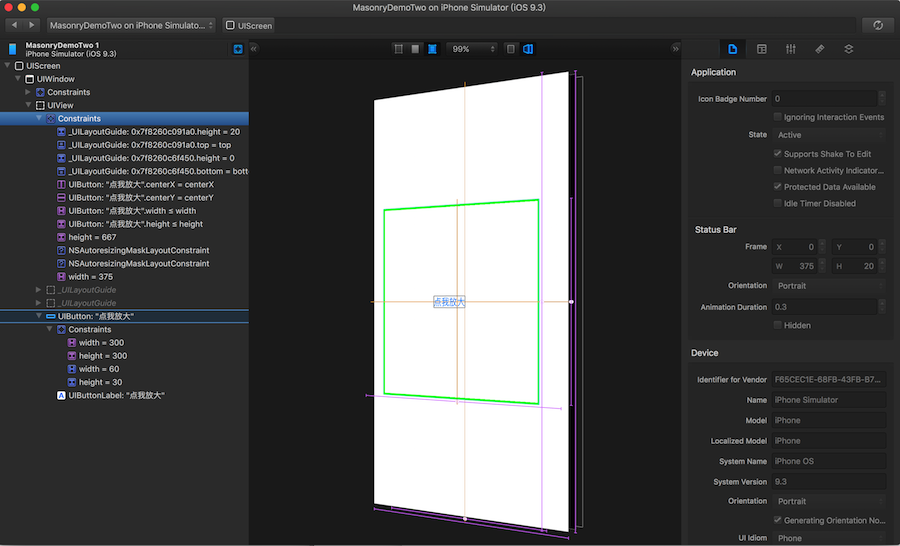Open the MasonryDemoTwo on iPhone Simulator popup
The height and width of the screenshot is (546, 900).
click(x=131, y=25)
